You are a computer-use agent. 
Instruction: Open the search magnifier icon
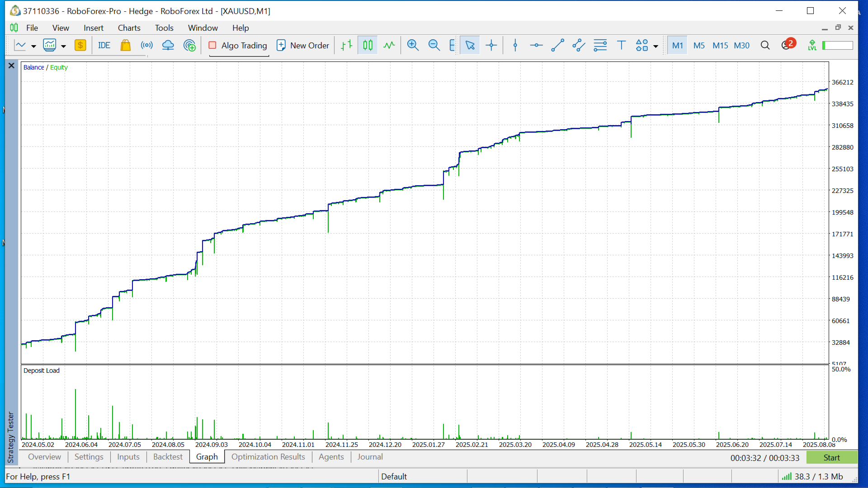(765, 45)
